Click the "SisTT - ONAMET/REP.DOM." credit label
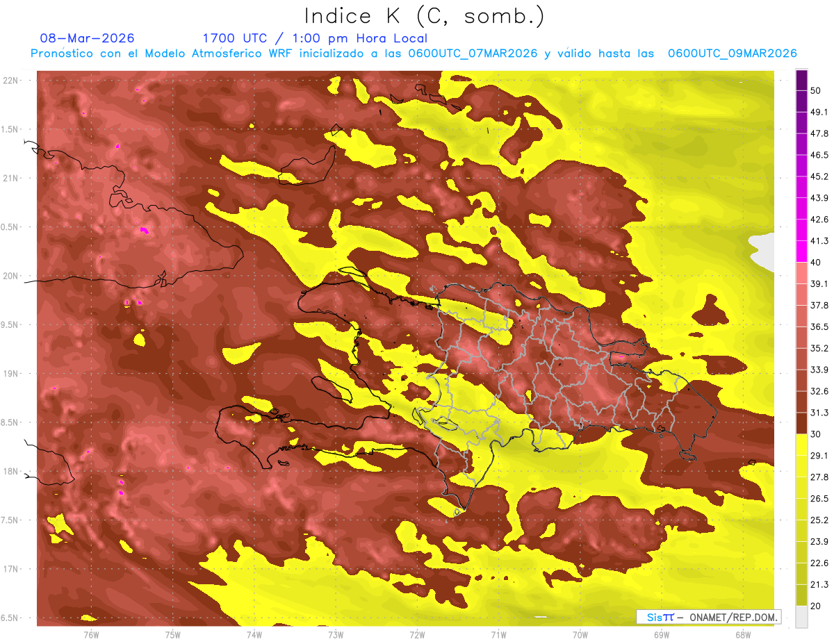The height and width of the screenshot is (644, 834). 708,617
